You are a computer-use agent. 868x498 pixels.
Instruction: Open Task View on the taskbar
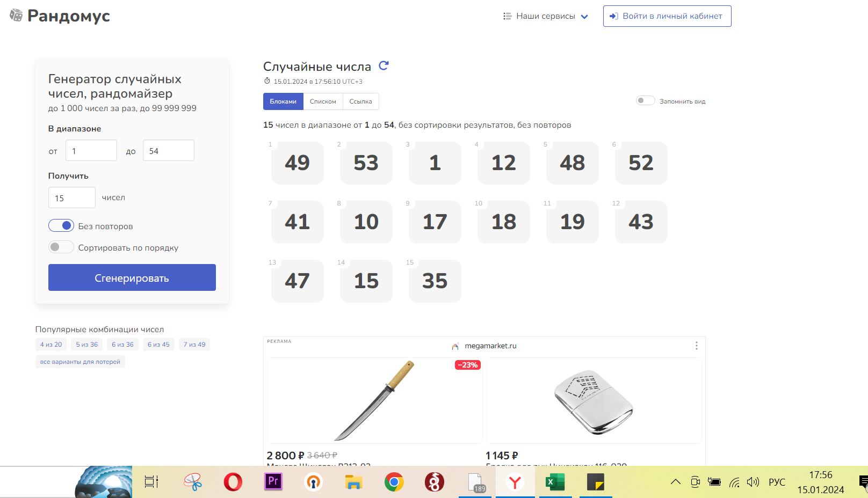(x=151, y=482)
